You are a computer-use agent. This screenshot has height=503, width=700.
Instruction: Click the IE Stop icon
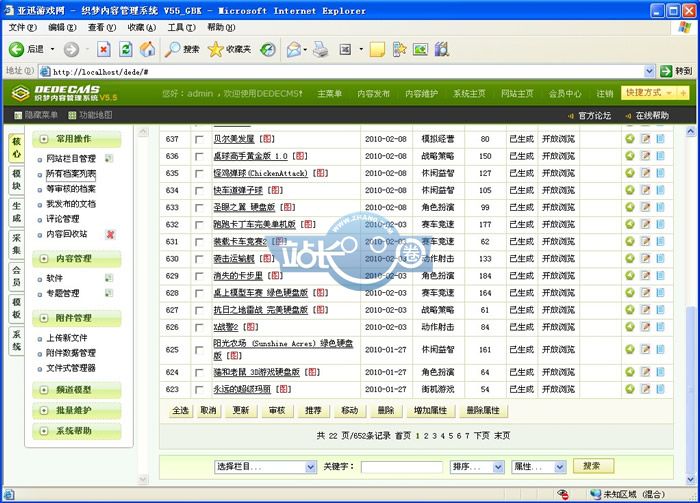tap(104, 49)
